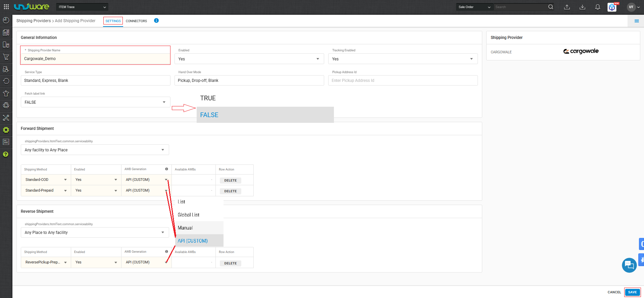Open the chat support bubble icon

tap(629, 265)
